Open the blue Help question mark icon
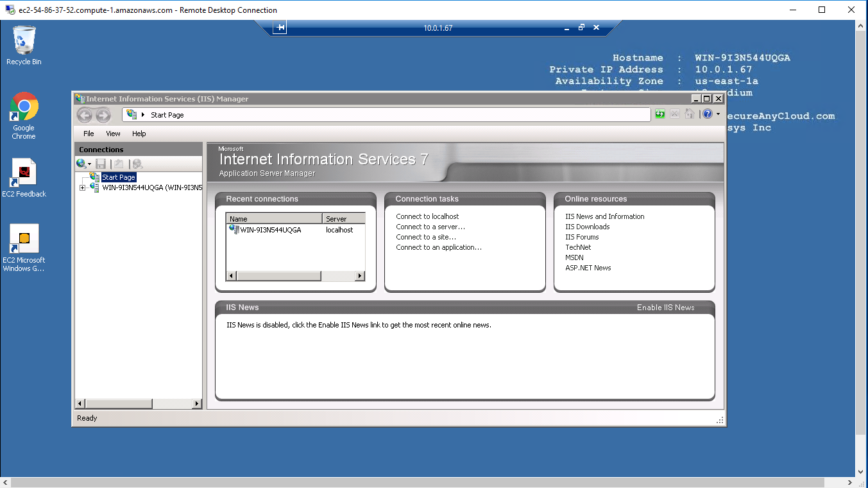The width and height of the screenshot is (868, 488). click(x=708, y=114)
